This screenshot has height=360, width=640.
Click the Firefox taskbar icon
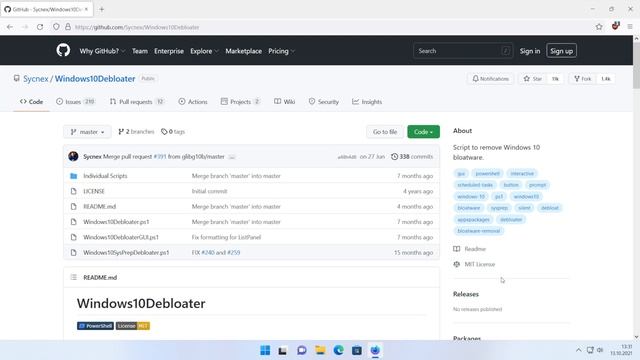click(x=375, y=350)
